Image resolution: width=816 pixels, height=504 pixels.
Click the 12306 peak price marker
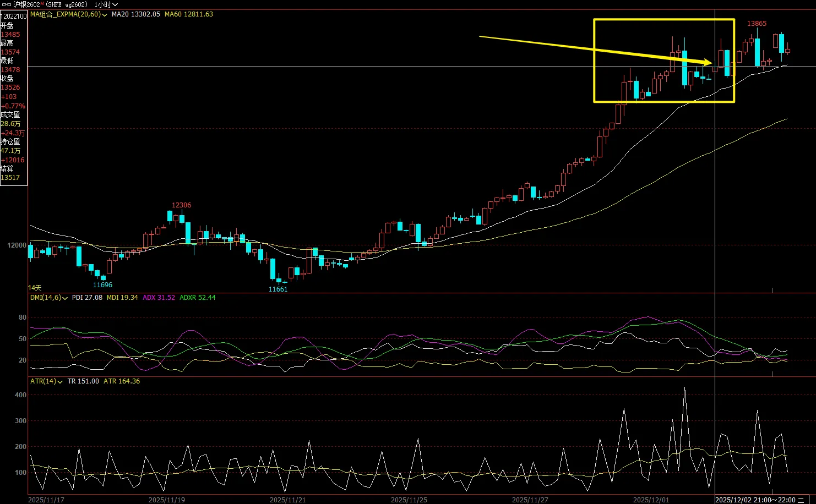pos(181,205)
